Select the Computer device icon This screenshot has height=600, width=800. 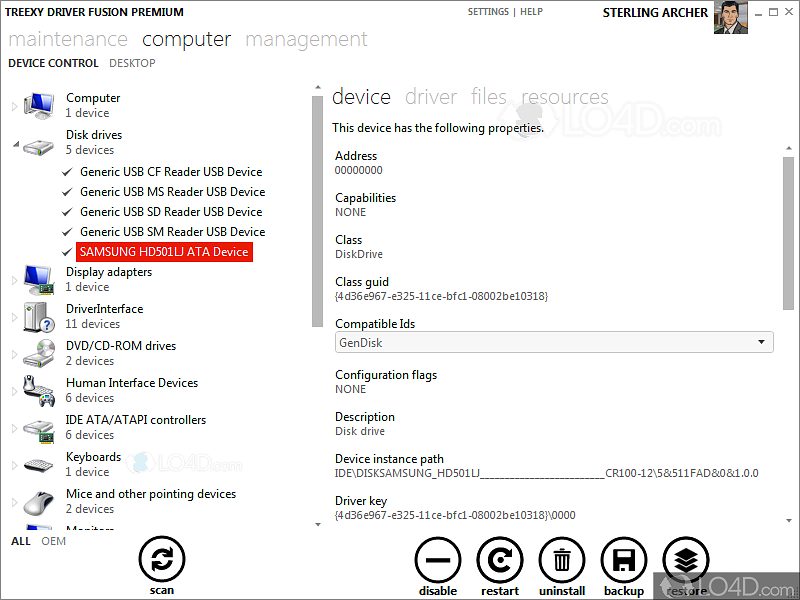[38, 103]
